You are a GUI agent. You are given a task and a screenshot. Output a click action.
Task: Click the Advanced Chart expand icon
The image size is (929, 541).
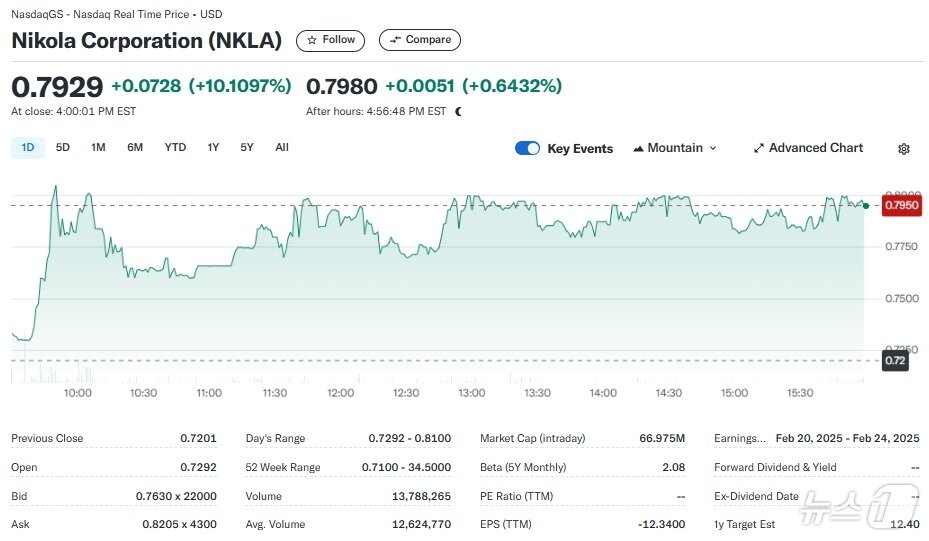pos(759,148)
